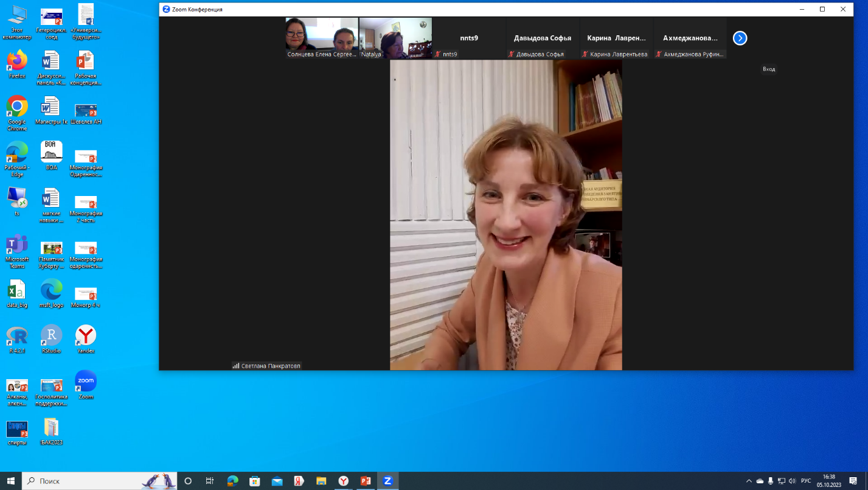868x490 pixels.
Task: Open the OneDrive cloud tray icon
Action: [x=760, y=481]
